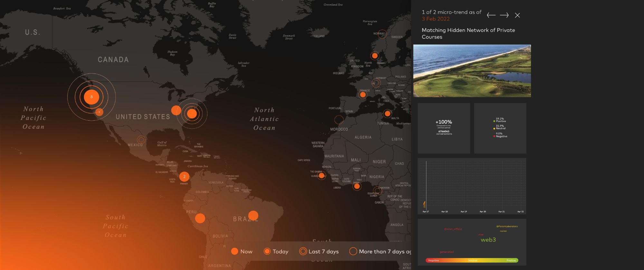The width and height of the screenshot is (644, 270).
Task: Click the +100% conversations stat card
Action: pos(444,128)
